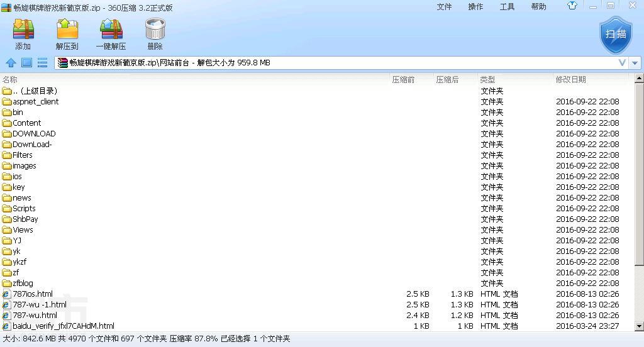Select the aspnet_client folder icon

[x=6, y=101]
